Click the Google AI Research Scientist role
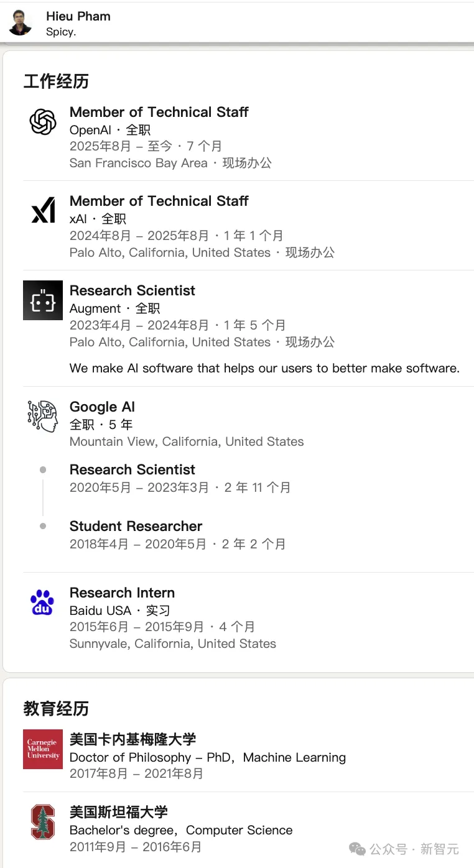Image resolution: width=474 pixels, height=868 pixels. coord(132,469)
